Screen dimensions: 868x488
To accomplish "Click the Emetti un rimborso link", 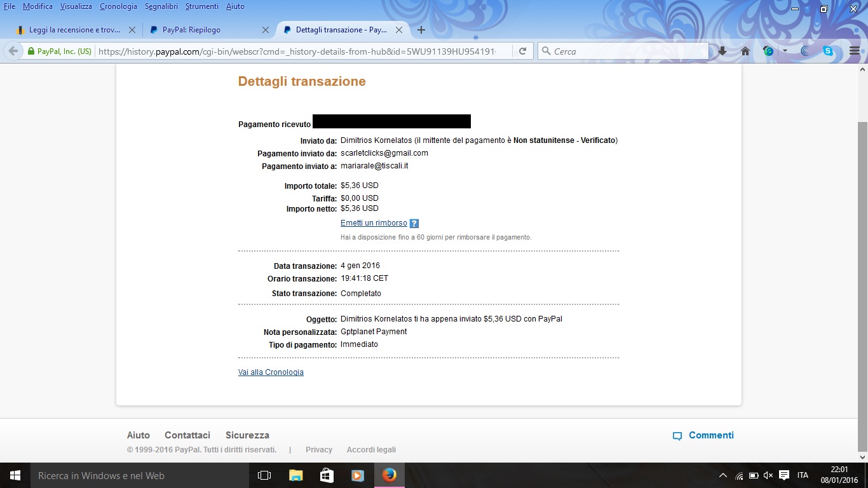I will (374, 223).
